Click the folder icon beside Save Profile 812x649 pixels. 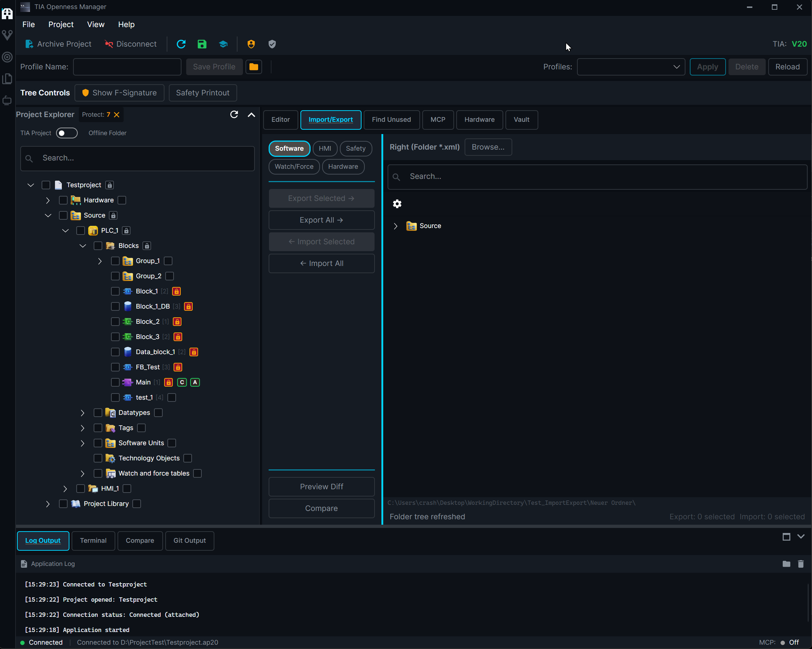(254, 66)
